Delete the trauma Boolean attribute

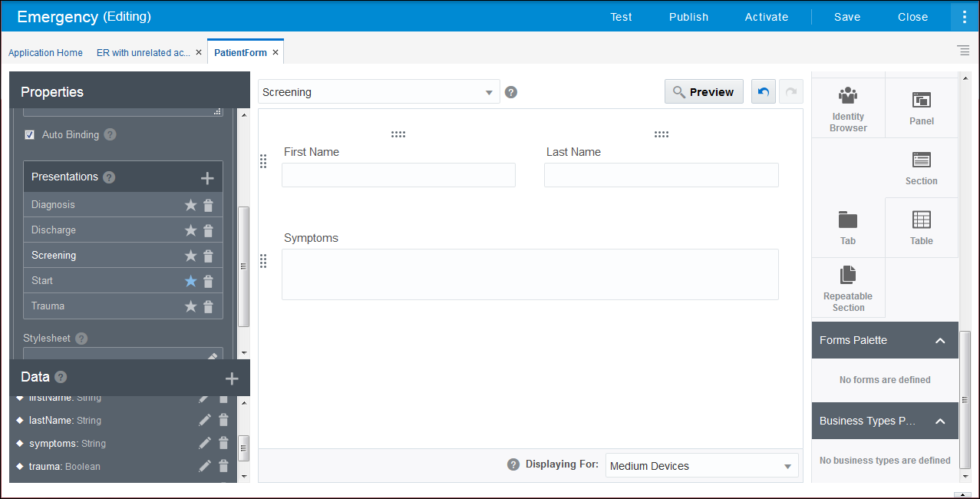pos(223,466)
